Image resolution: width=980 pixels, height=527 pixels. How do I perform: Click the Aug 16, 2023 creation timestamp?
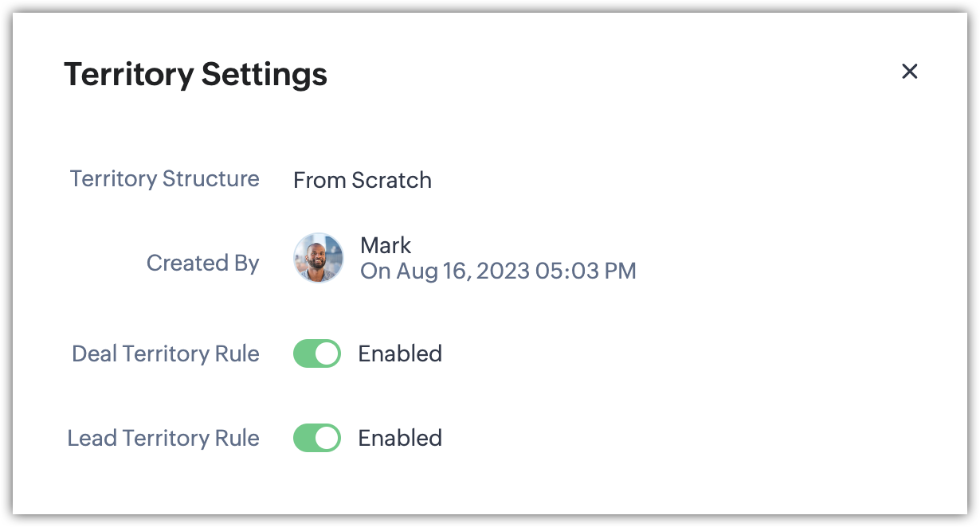point(498,271)
